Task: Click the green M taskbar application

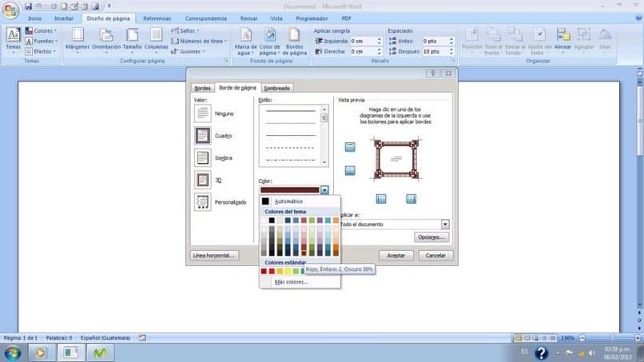Action: pyautogui.click(x=100, y=353)
